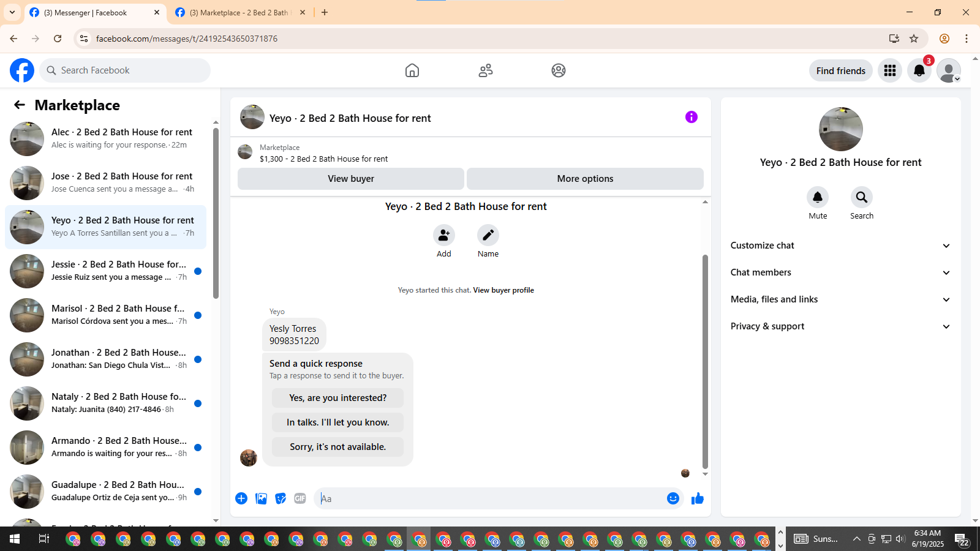Screen dimensions: 980x551
Task: Open the Notifications bell icon
Action: (x=919, y=70)
